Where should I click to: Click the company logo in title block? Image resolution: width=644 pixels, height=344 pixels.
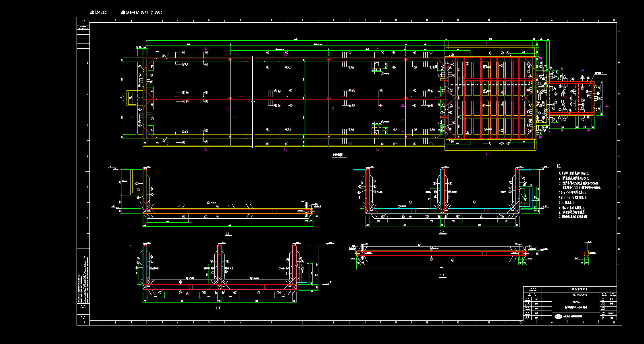pyautogui.click(x=558, y=317)
